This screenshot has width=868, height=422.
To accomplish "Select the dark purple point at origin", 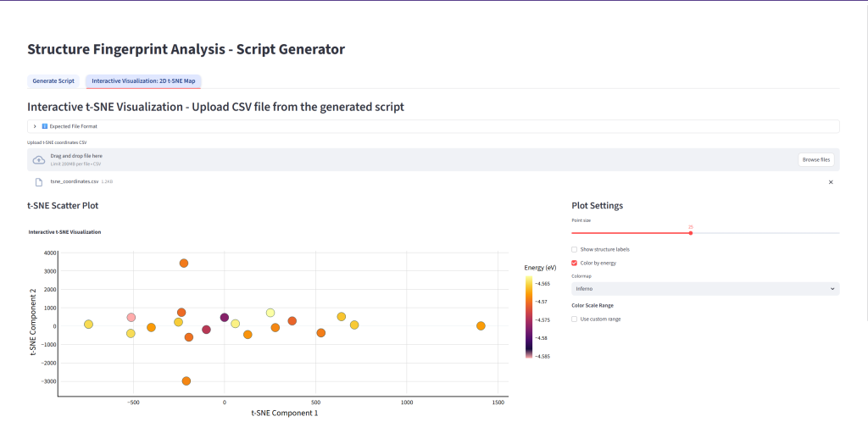I will click(x=225, y=318).
